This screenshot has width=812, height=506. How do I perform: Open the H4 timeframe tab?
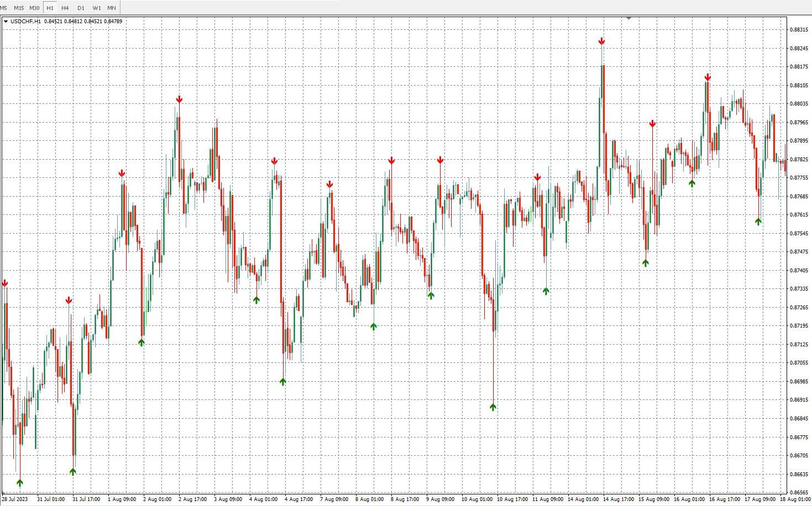65,8
